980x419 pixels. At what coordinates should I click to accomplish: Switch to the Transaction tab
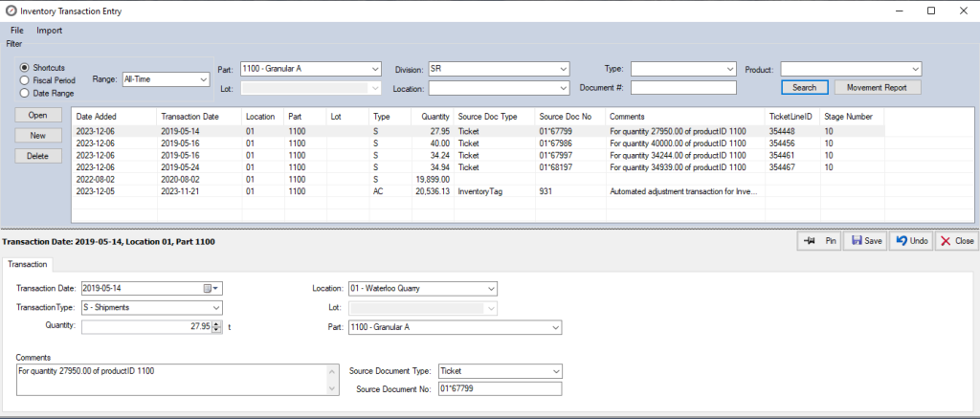(29, 264)
